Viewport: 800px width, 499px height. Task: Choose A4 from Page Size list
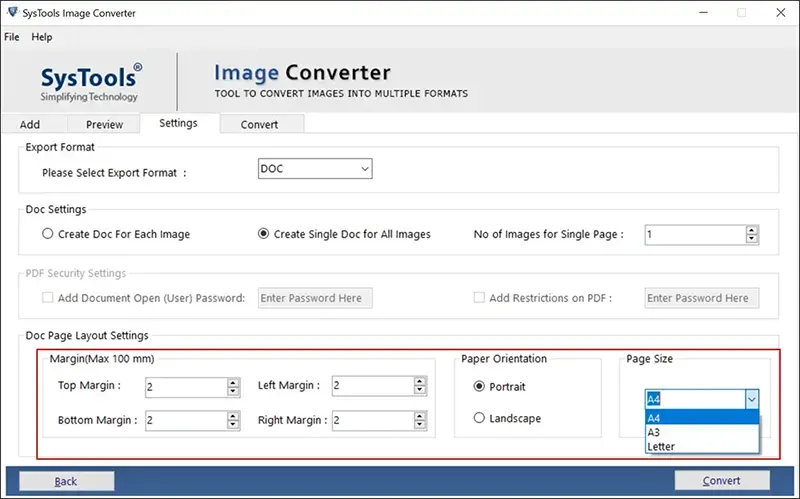(702, 418)
